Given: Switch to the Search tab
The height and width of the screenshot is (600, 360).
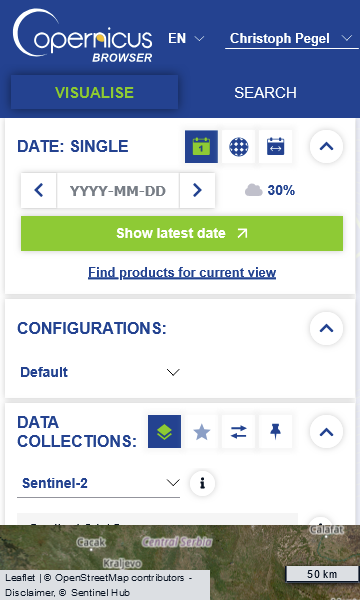Looking at the screenshot, I should point(266,93).
